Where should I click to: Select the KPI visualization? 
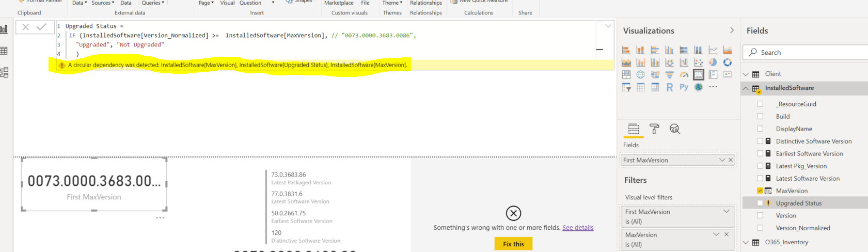point(728,74)
